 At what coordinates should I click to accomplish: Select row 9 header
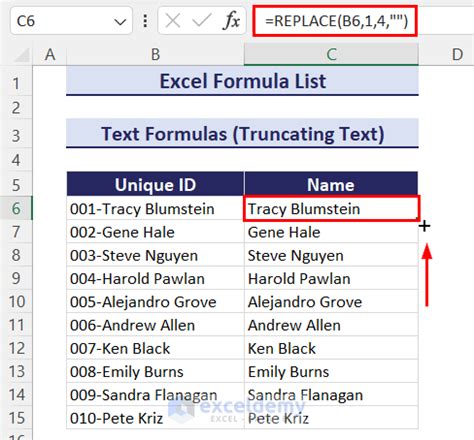(16, 278)
